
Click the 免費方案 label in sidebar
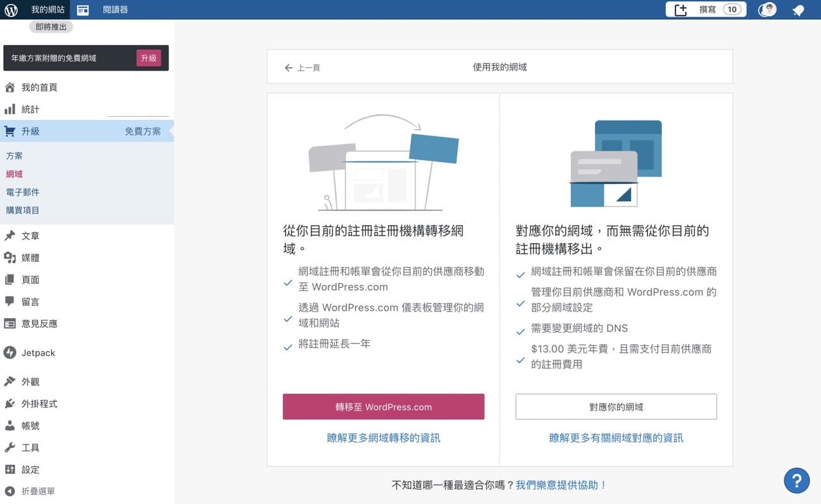[142, 131]
